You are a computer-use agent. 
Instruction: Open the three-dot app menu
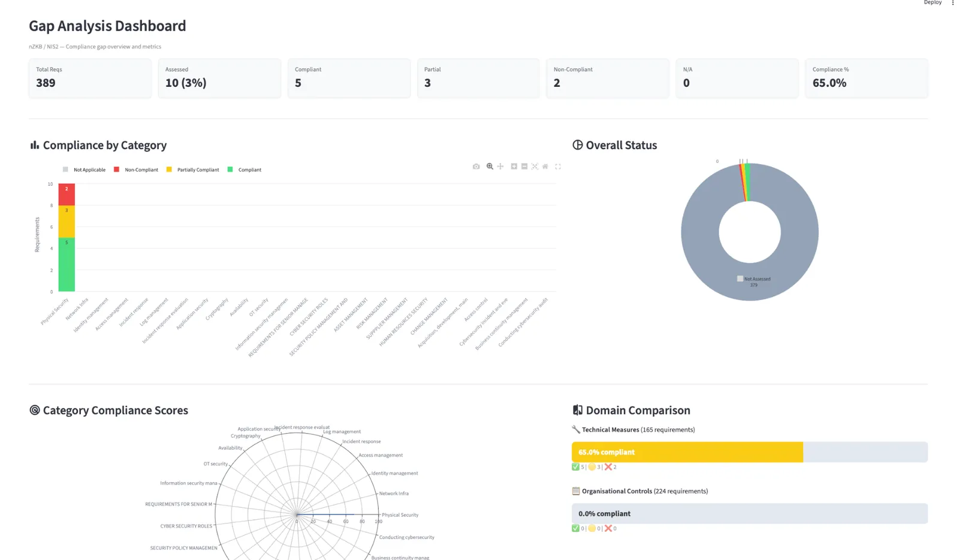[x=952, y=3]
